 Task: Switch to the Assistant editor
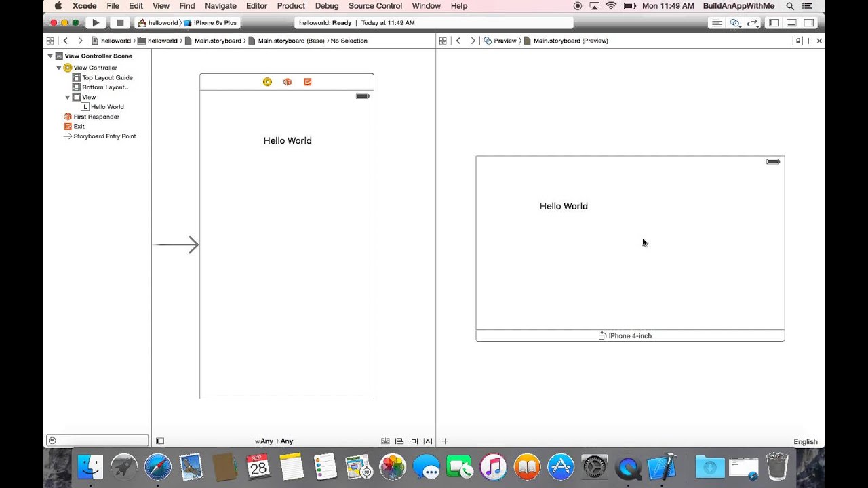[734, 23]
